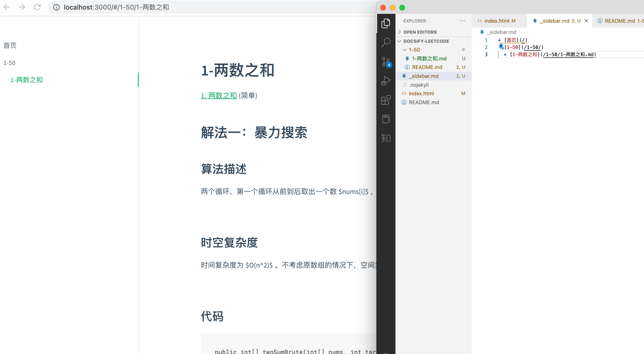Open the Zhihu extension icon
Image resolution: width=644 pixels, height=354 pixels.
click(x=386, y=138)
